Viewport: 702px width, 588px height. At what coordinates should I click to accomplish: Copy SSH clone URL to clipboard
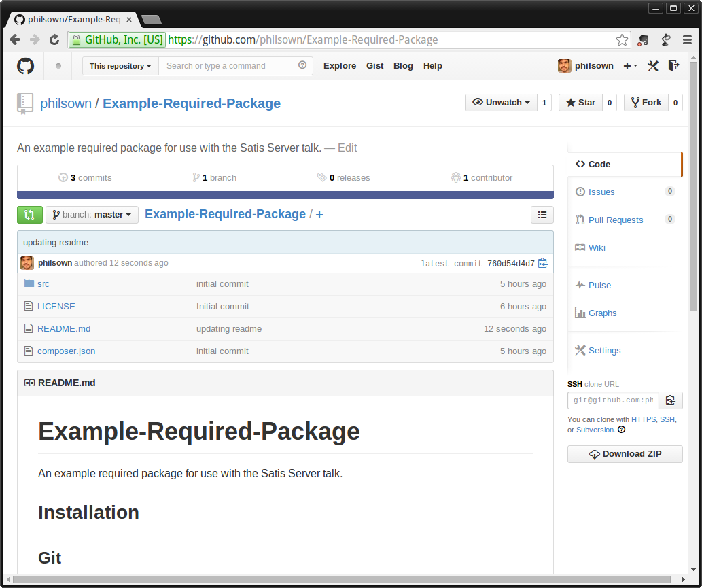point(671,400)
